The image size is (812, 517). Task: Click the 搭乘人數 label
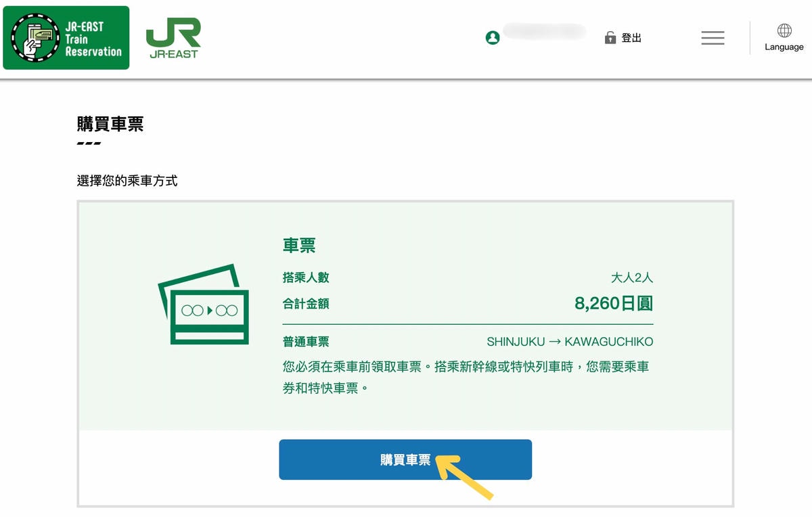coord(306,277)
